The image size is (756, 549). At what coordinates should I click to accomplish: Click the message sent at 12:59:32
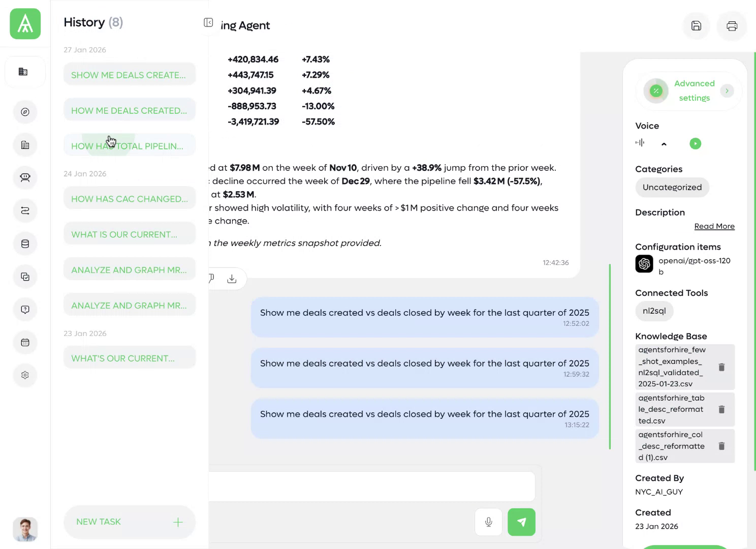[x=425, y=368]
